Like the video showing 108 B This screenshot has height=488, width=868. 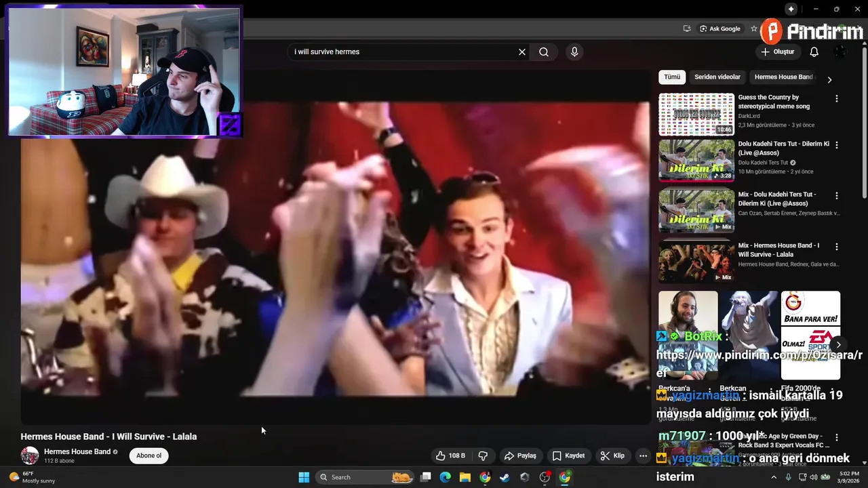pos(450,455)
